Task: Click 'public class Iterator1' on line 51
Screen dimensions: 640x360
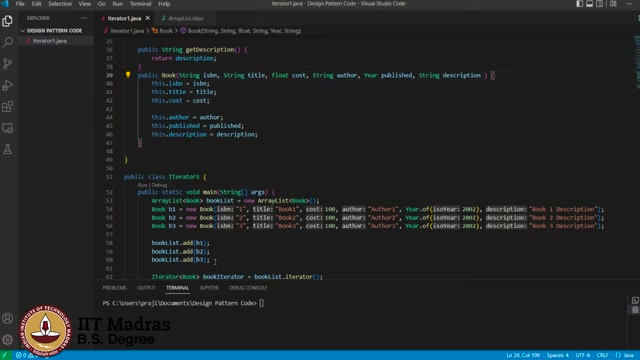Action: (x=162, y=177)
